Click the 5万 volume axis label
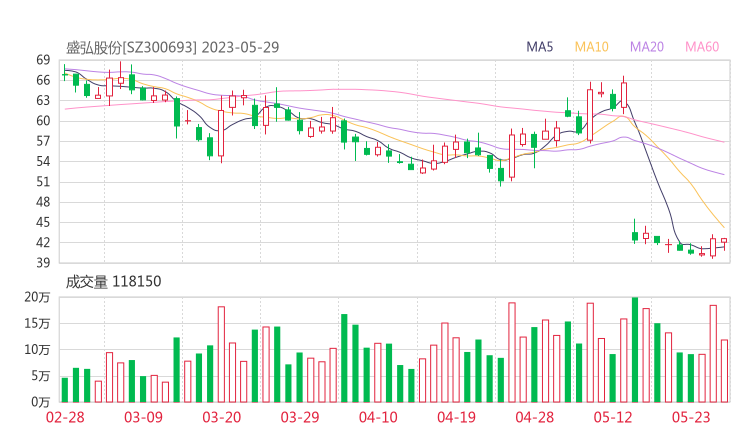Image resolution: width=740 pixels, height=440 pixels. tap(41, 376)
